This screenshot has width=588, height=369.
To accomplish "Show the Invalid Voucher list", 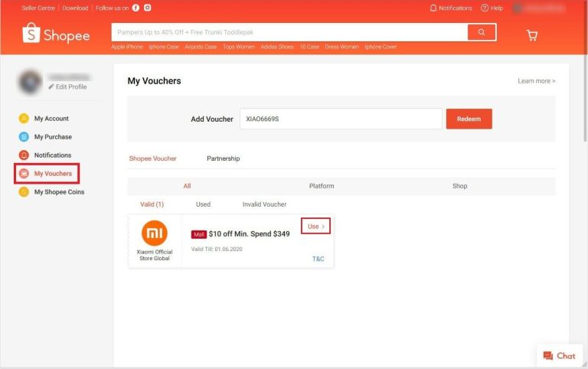I will [264, 204].
